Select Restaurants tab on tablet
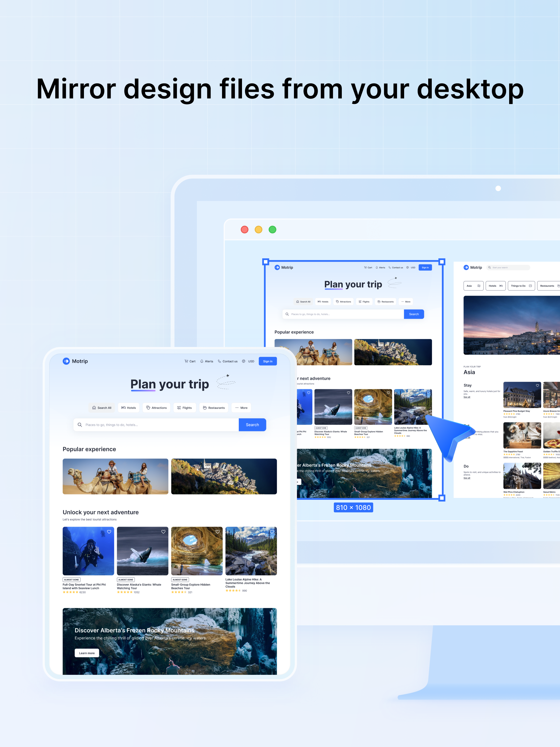The width and height of the screenshot is (560, 747). click(214, 408)
